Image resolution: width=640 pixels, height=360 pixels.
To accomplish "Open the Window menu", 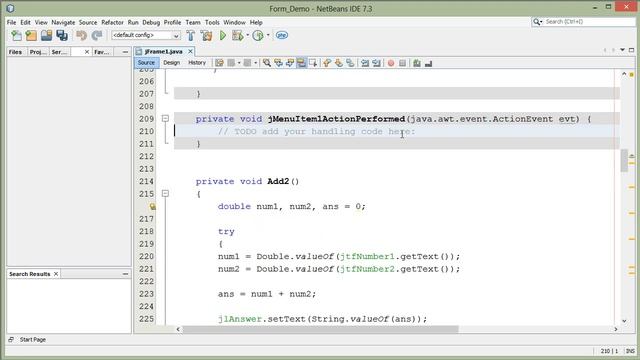I will 234,22.
